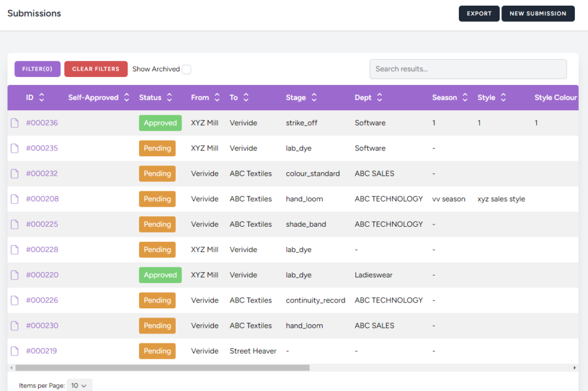The height and width of the screenshot is (391, 588).
Task: Open the Filter(0) options
Action: [x=37, y=69]
